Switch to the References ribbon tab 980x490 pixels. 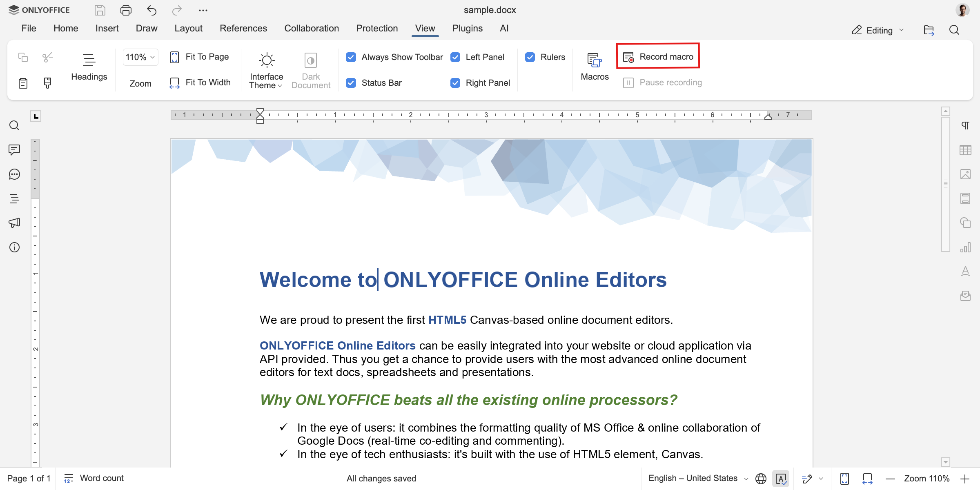point(243,28)
